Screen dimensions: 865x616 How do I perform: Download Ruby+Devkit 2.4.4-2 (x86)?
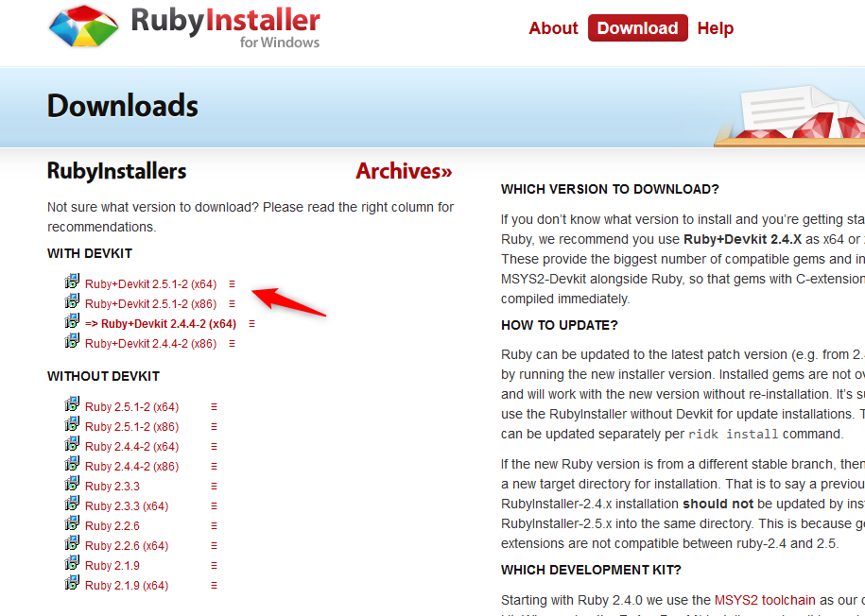tap(150, 344)
